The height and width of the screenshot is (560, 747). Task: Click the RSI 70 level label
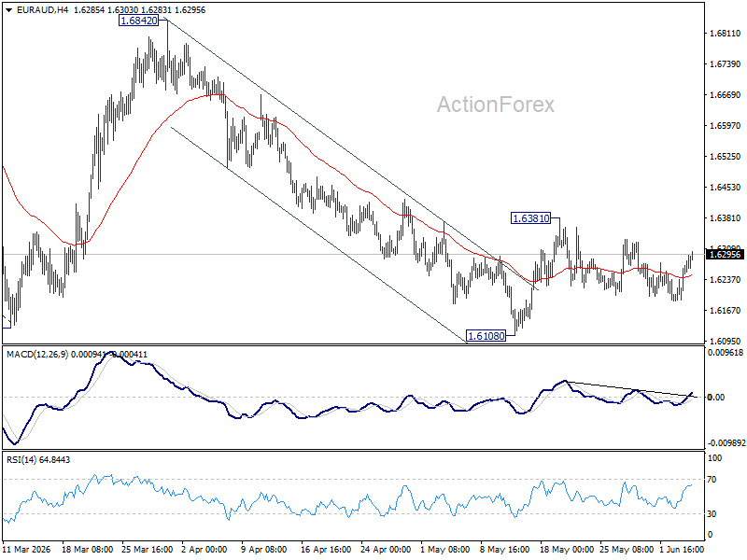pyautogui.click(x=712, y=480)
